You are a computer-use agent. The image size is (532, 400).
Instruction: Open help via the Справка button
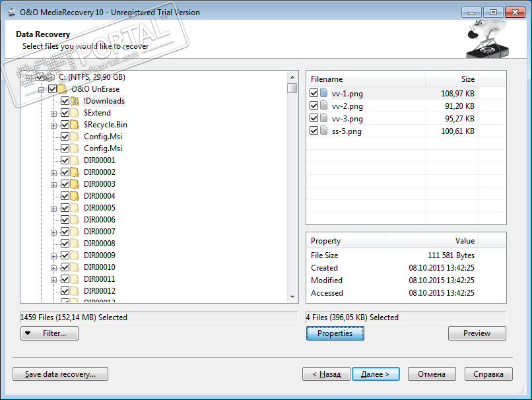click(488, 374)
